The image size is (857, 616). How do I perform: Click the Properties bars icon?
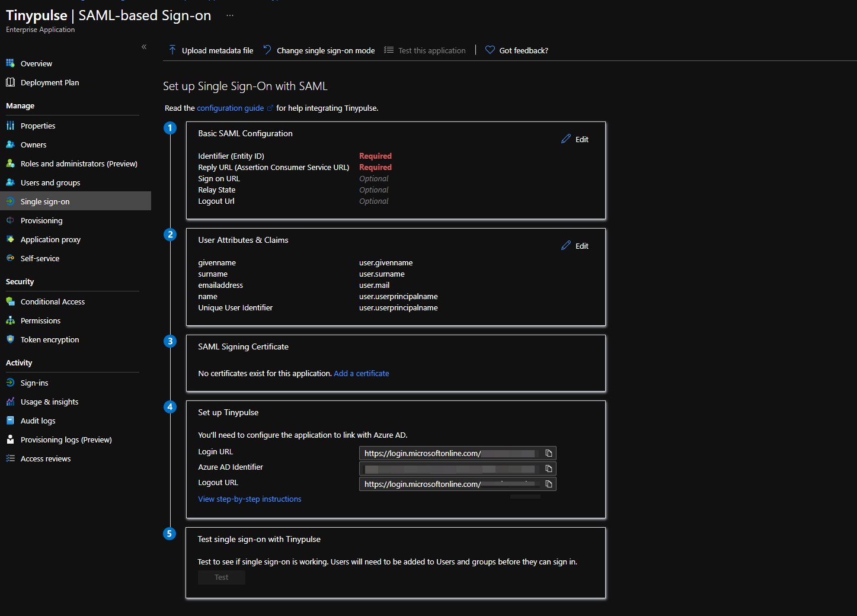10,125
